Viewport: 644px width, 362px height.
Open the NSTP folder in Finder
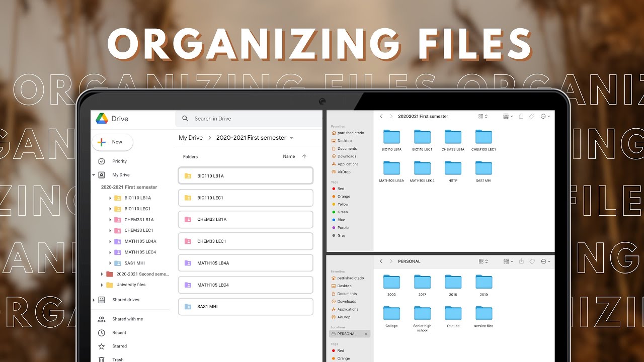click(x=453, y=171)
